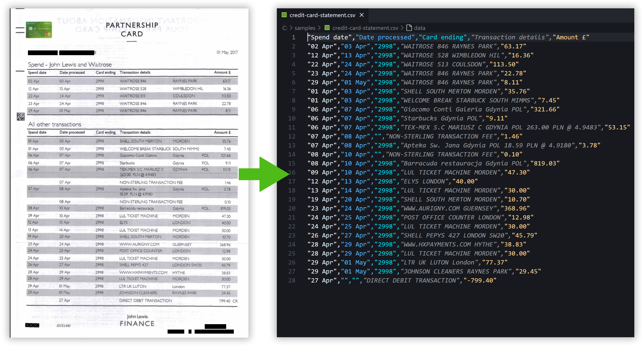This screenshot has width=644, height=346.
Task: Open the data breadcrumb item
Action: point(419,28)
